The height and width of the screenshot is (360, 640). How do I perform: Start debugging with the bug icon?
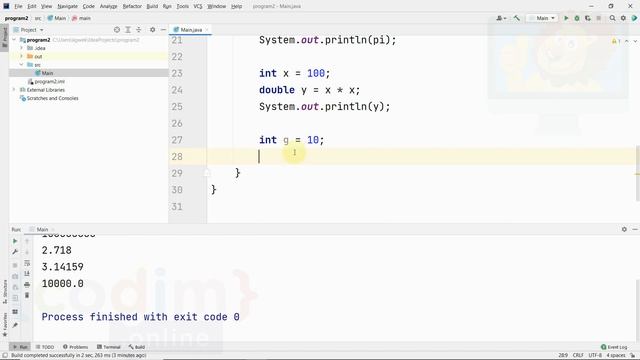click(x=577, y=18)
